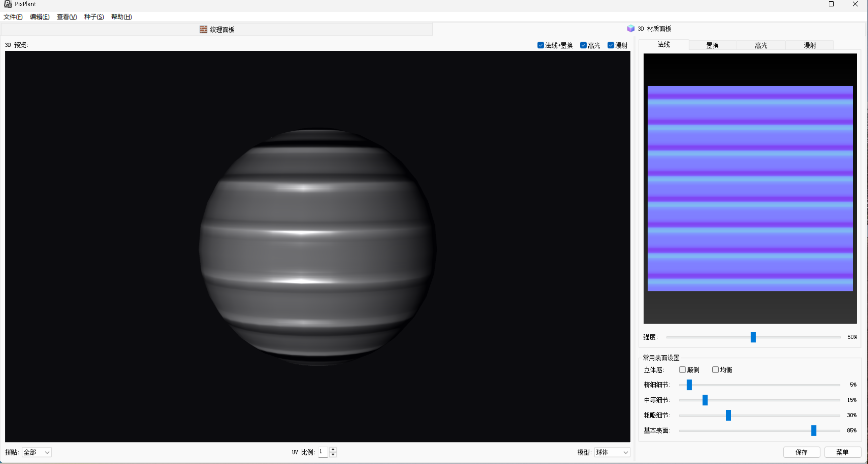Open the 种子(S) menu
The image size is (868, 464).
94,17
